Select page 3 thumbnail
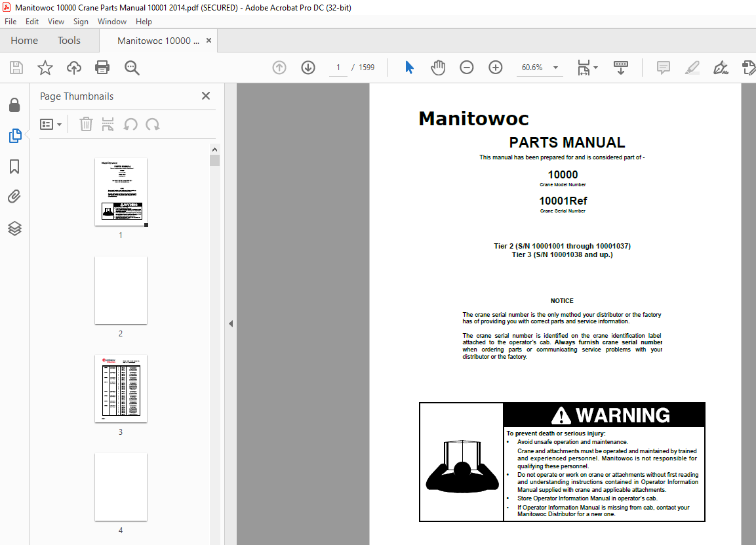Screen dimensions: 756x545 click(x=121, y=389)
